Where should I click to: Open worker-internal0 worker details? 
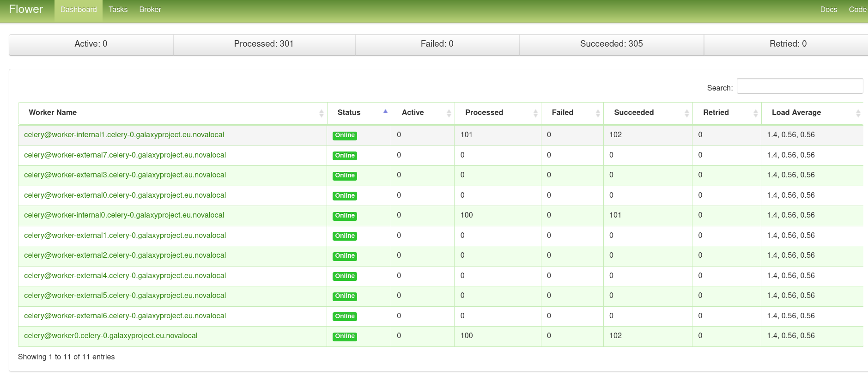point(124,215)
